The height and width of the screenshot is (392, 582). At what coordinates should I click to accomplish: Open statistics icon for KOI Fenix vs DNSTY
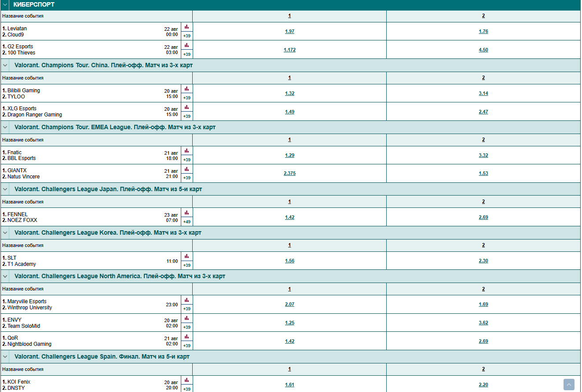187,380
